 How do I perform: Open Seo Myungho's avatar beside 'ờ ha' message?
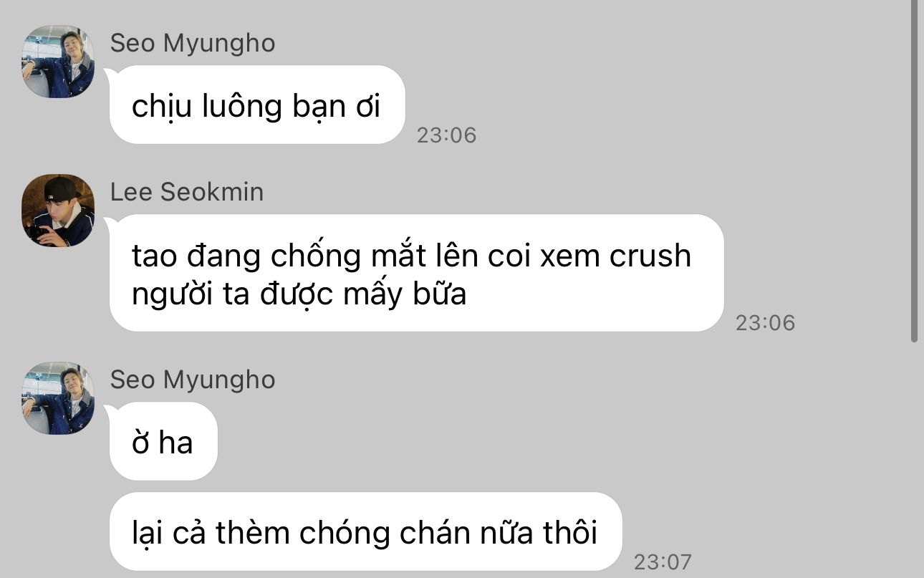pyautogui.click(x=58, y=398)
